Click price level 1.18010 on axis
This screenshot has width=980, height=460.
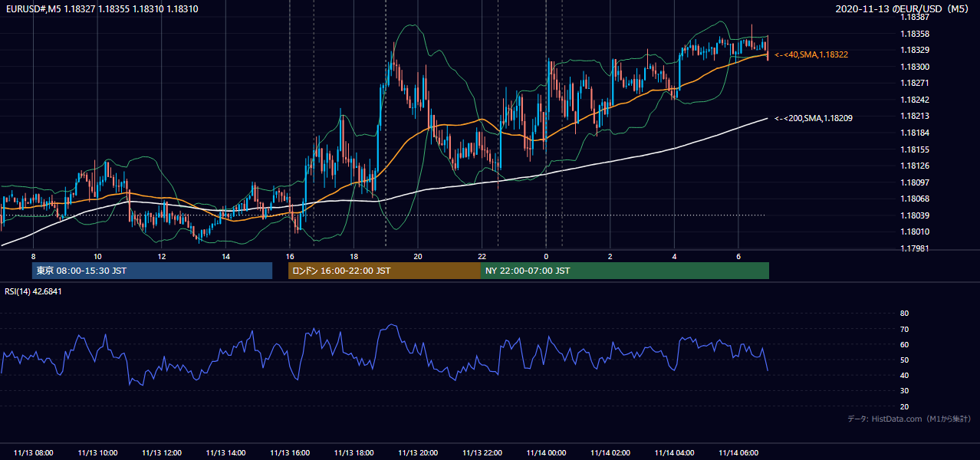coord(915,232)
